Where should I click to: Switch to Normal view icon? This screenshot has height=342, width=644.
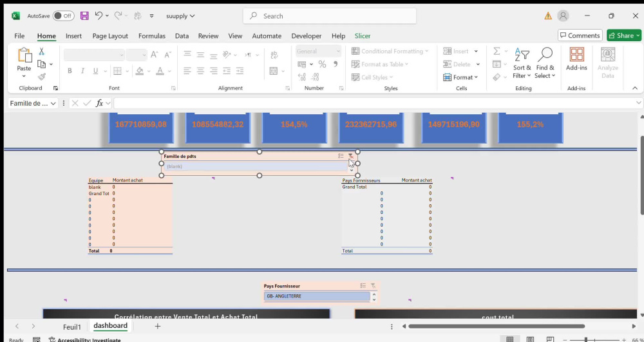point(509,339)
